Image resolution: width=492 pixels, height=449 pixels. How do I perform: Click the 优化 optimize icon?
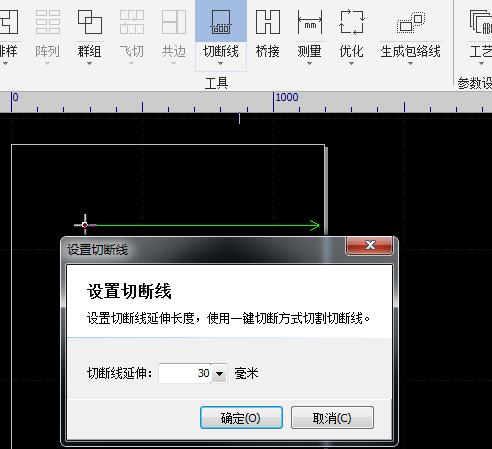coord(351,22)
